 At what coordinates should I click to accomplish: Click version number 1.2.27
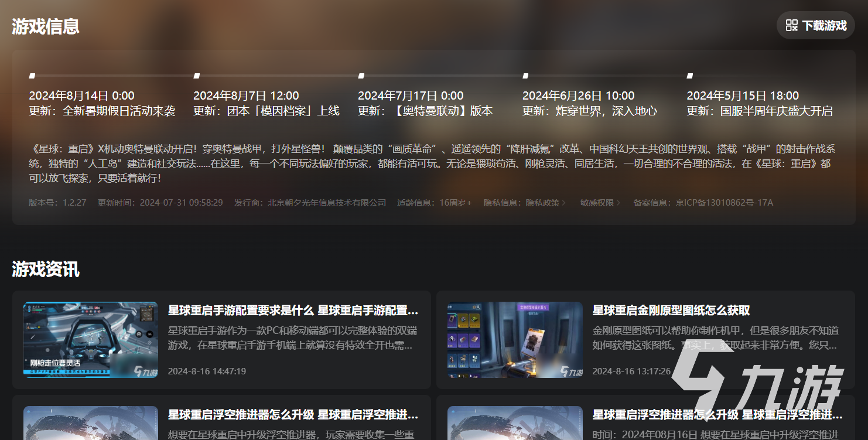73,203
